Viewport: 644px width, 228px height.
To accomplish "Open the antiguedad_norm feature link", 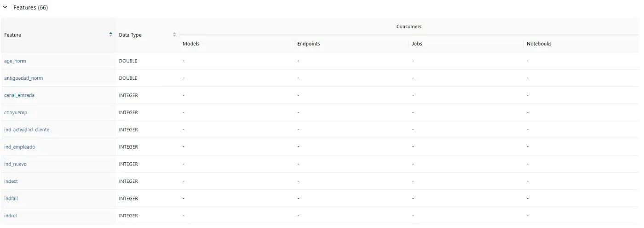I will 23,78.
